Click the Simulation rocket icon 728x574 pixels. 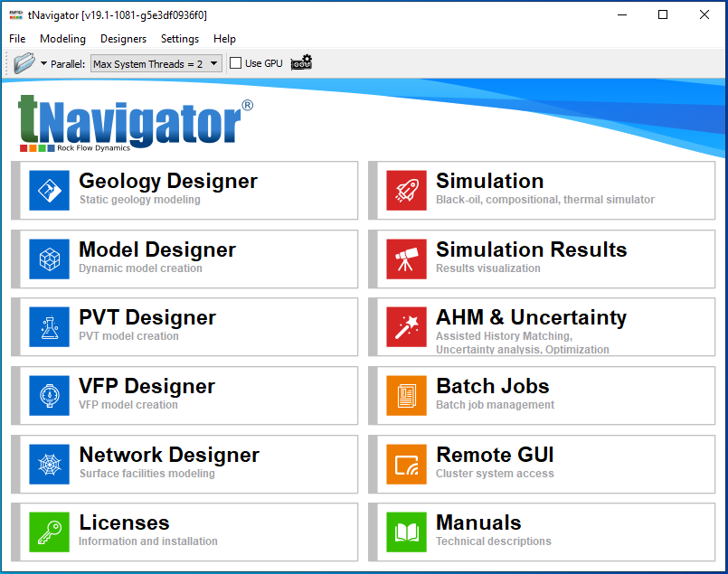(406, 190)
